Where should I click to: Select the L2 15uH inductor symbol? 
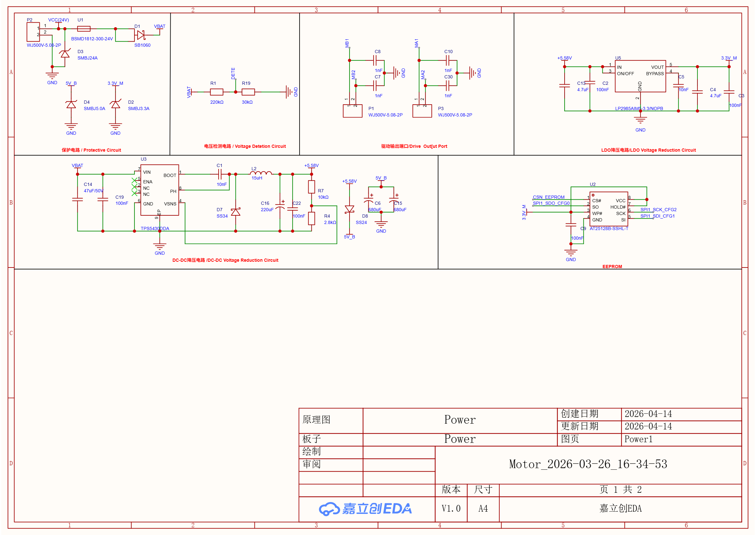click(x=261, y=173)
